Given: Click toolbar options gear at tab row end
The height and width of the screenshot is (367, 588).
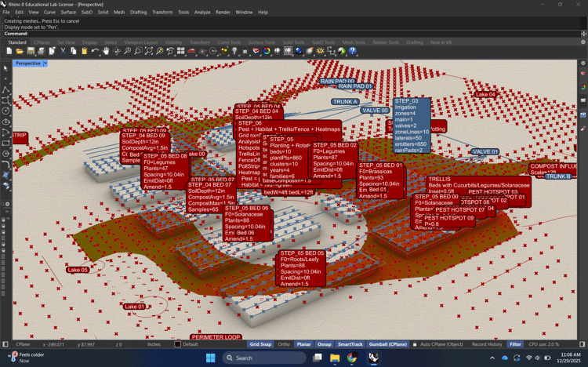Looking at the screenshot, I should [583, 42].
